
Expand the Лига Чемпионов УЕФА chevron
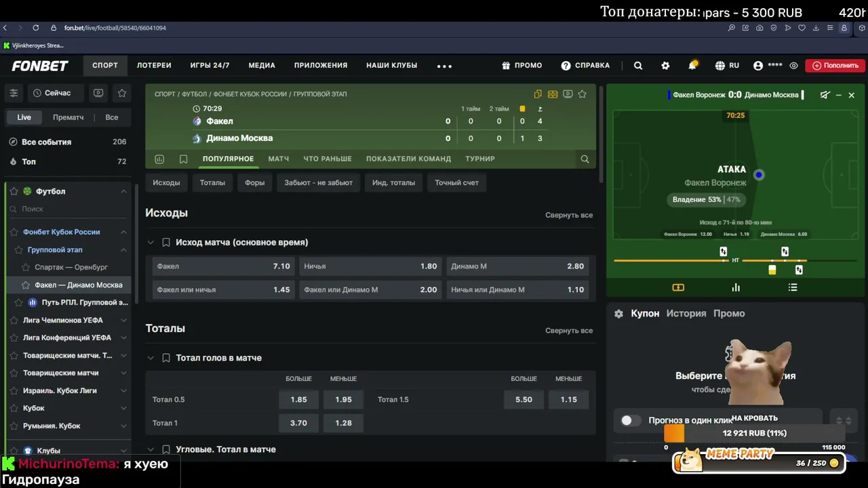click(x=123, y=320)
